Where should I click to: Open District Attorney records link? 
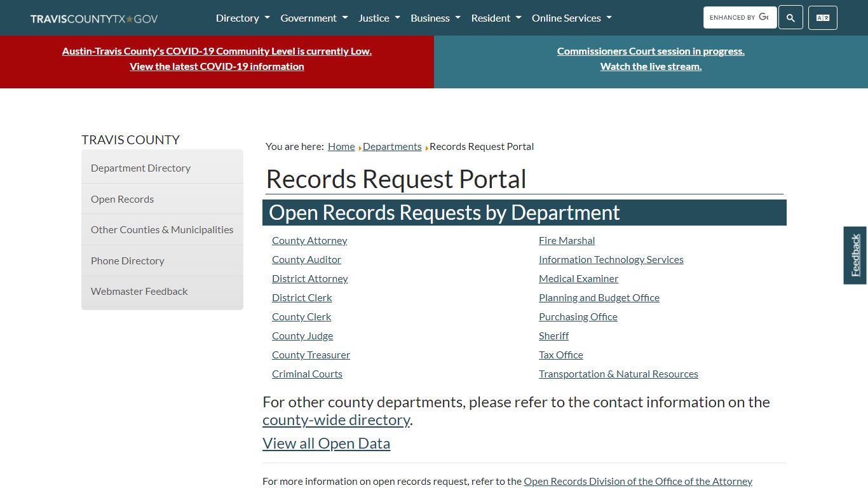(x=310, y=278)
